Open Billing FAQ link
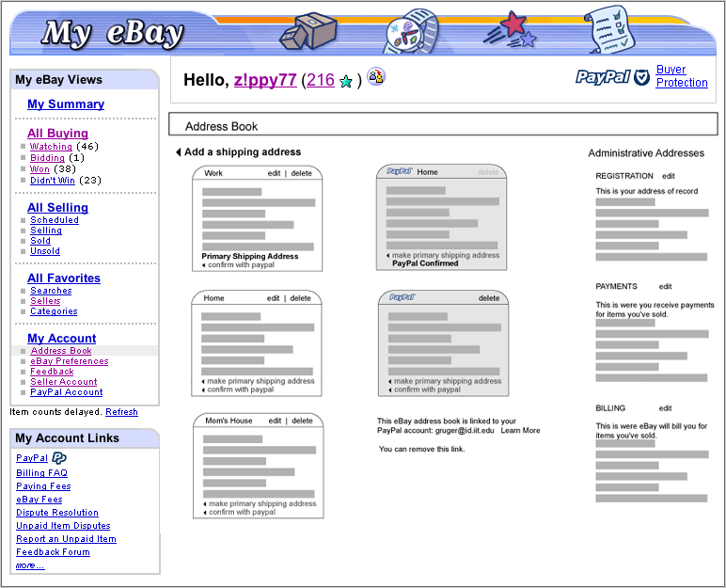 tap(41, 473)
